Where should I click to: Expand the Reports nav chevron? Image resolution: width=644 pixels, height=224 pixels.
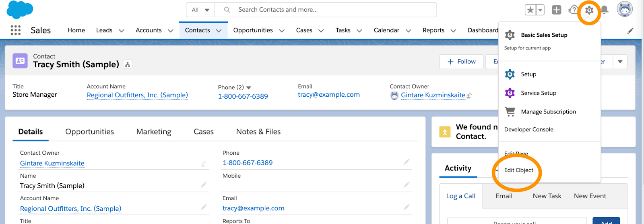tap(453, 31)
